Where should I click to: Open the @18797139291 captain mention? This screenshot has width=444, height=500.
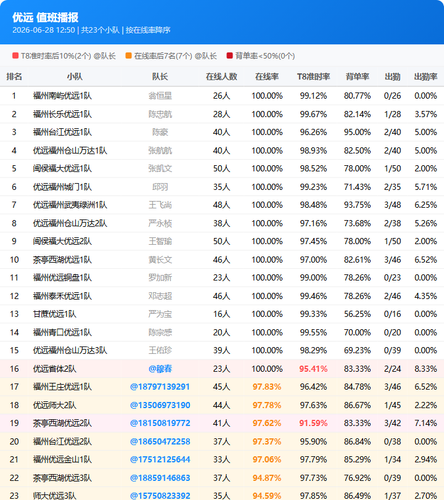click(160, 387)
